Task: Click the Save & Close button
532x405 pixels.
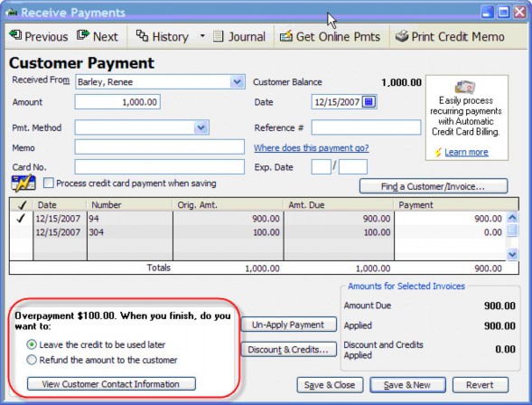Action: 330,385
